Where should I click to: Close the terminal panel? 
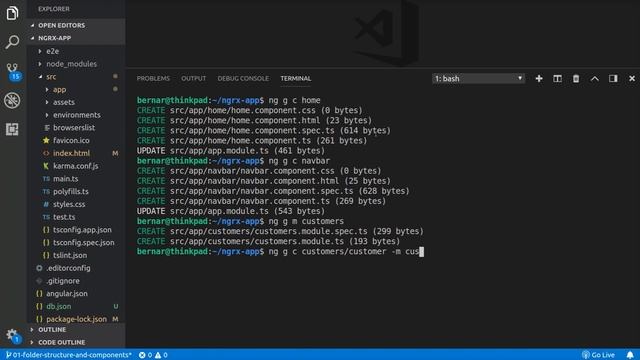pyautogui.click(x=632, y=78)
